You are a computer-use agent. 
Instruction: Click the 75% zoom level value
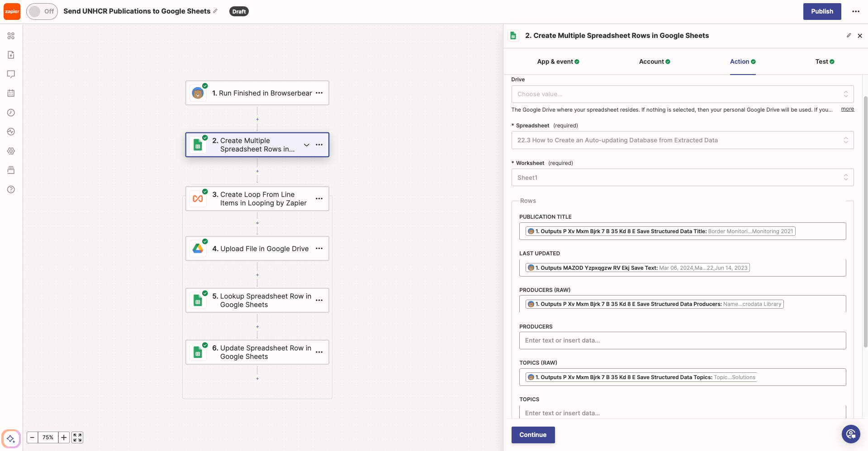[48, 437]
